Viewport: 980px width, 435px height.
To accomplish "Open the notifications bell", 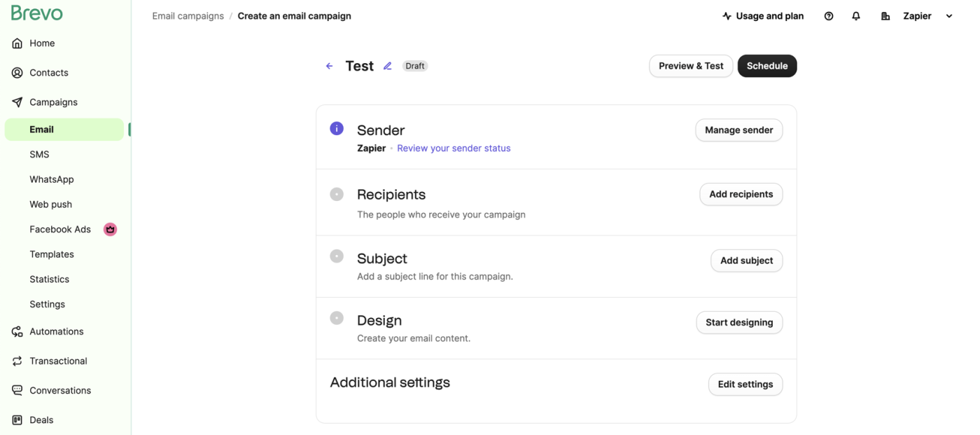I will coord(856,16).
